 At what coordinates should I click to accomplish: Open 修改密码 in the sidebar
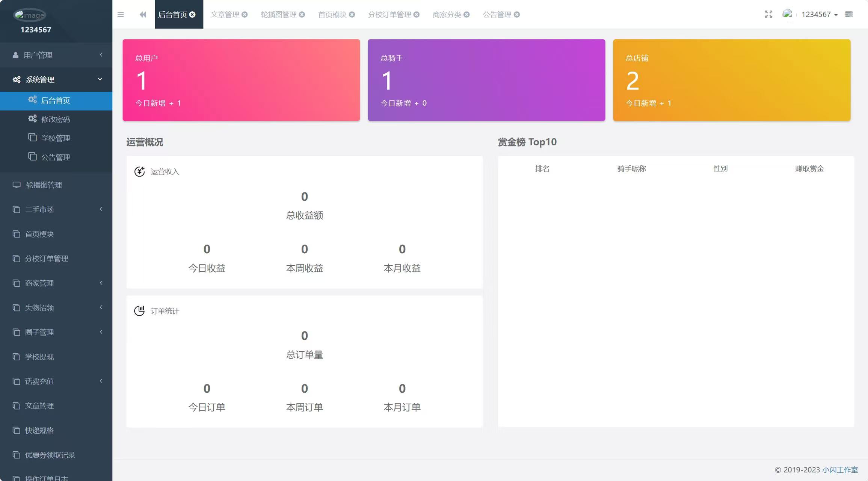coord(56,119)
